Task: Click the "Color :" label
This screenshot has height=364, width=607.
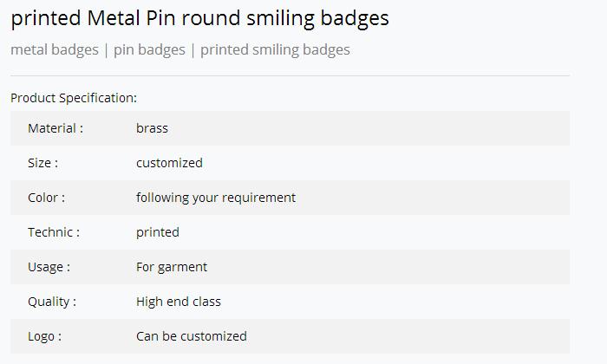Action: 46,198
